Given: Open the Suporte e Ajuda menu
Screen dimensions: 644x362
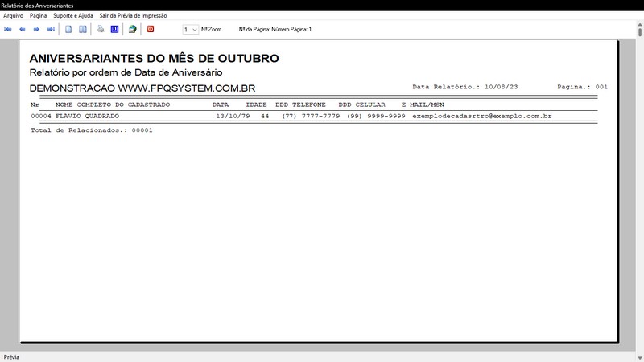Looking at the screenshot, I should (73, 15).
